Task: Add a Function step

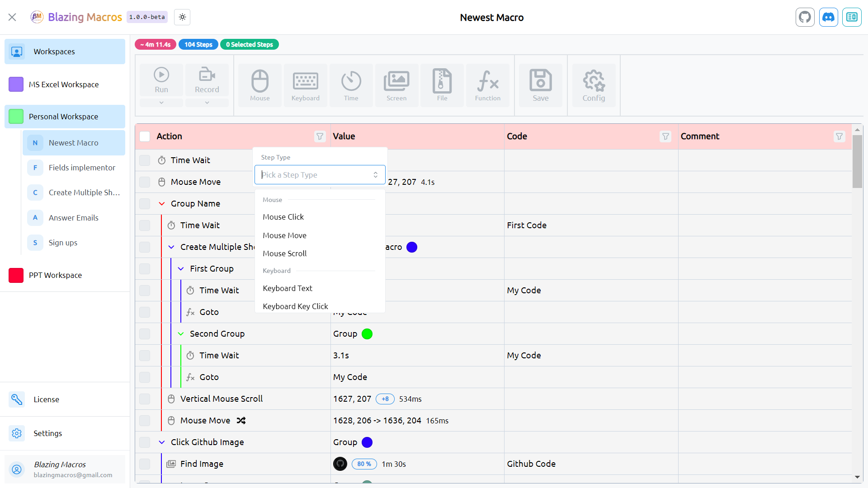Action: (488, 85)
